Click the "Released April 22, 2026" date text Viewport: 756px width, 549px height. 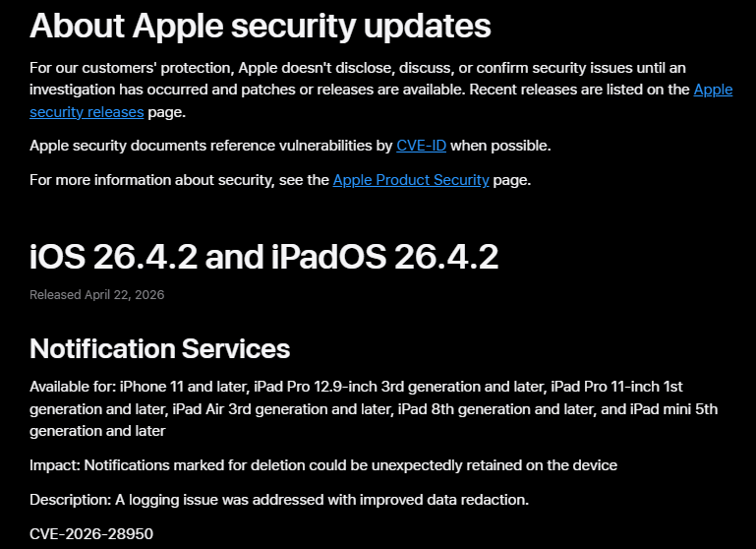pos(96,294)
